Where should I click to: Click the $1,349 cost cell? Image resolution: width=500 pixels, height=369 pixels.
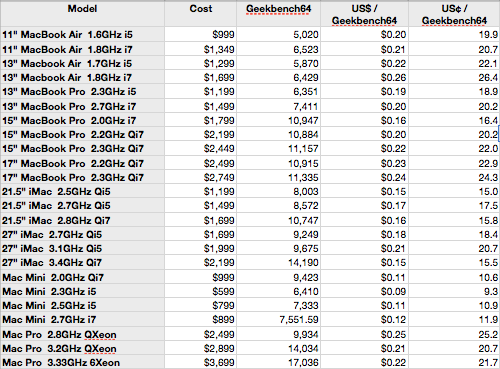point(200,49)
